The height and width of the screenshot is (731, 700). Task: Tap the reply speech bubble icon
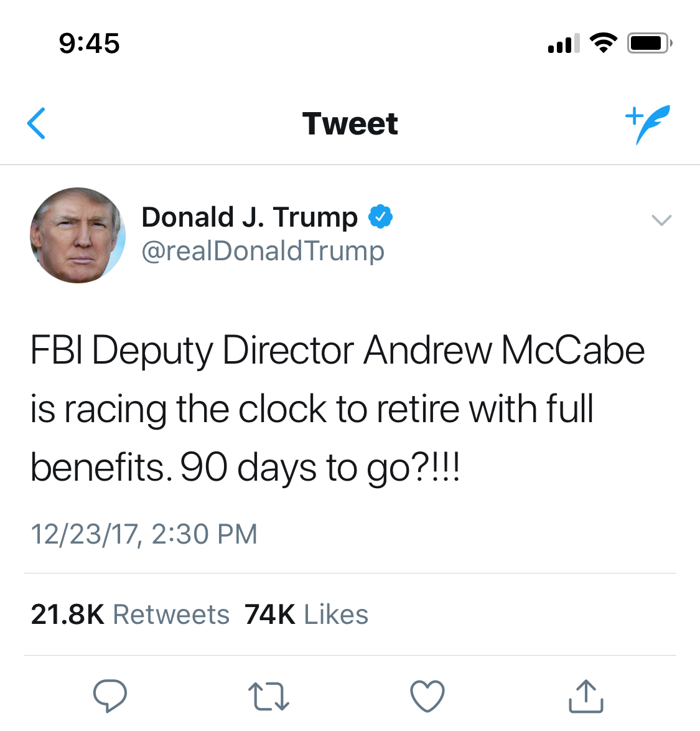click(x=110, y=696)
